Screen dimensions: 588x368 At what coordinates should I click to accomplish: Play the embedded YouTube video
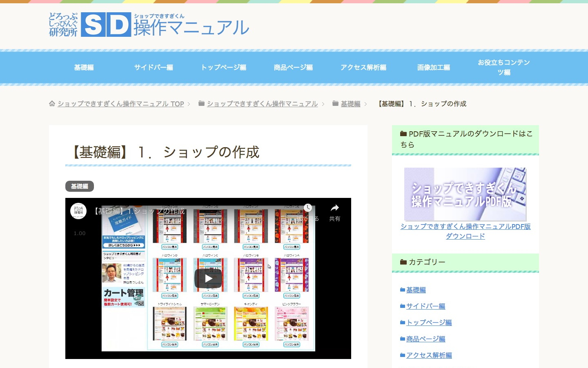point(208,278)
